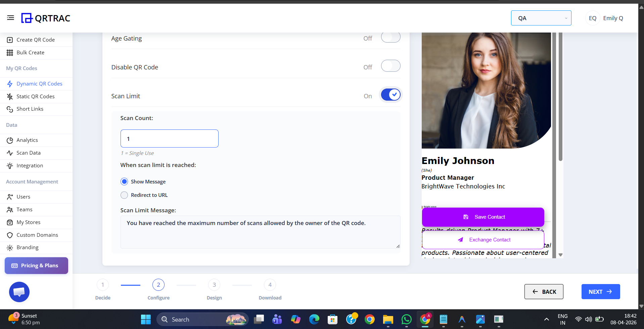Select the Redirect to URL radio option
Viewport: 644px width, 329px height.
tap(124, 195)
